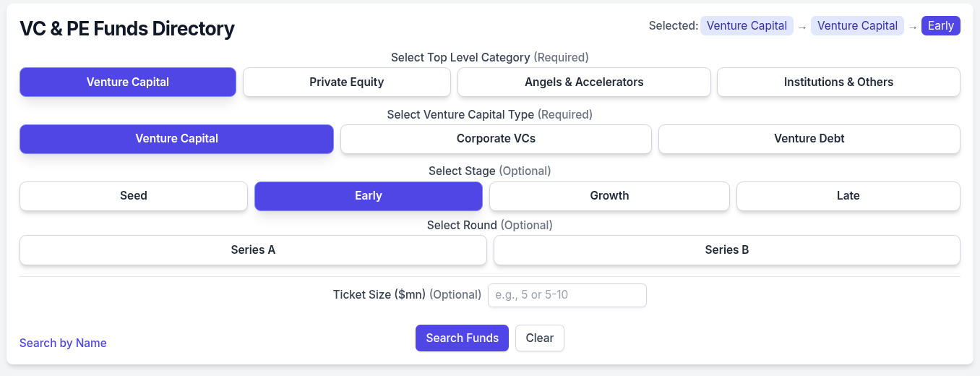Click the top-level Venture Capital category button
980x376 pixels.
pyautogui.click(x=128, y=82)
